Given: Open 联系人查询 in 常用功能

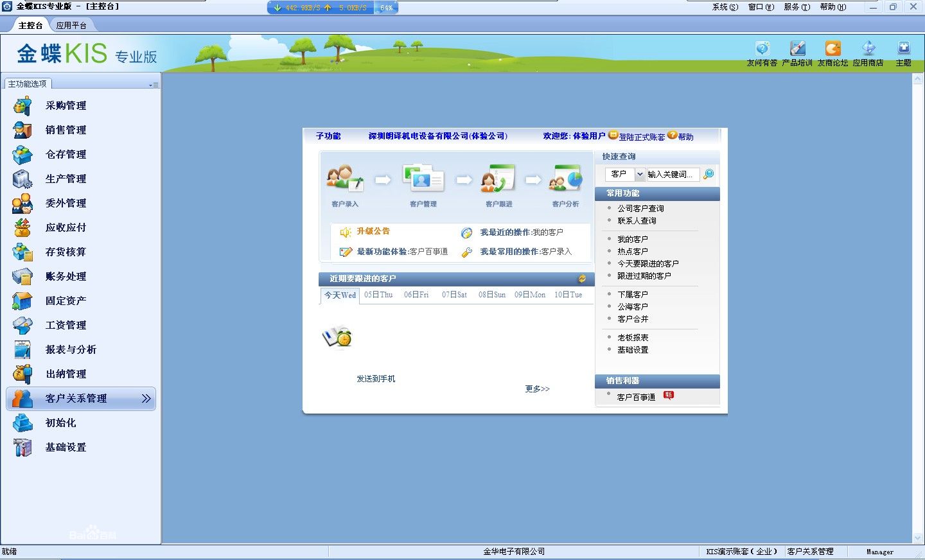Looking at the screenshot, I should [x=637, y=221].
